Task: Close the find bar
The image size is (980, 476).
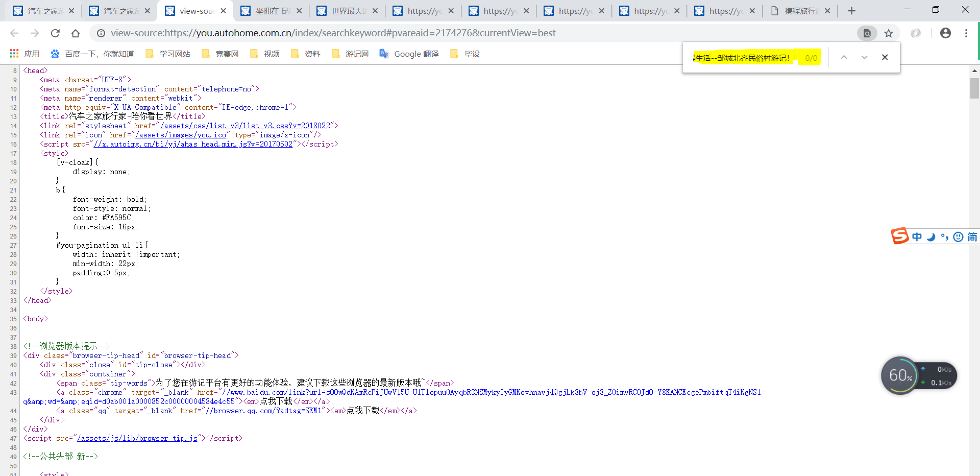Action: 885,58
